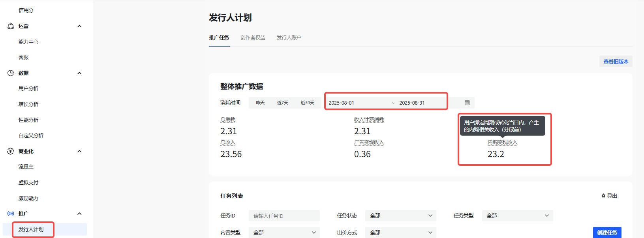Viewport: 644px width, 238px height.
Task: Expand the 内容类型 dropdown
Action: pyautogui.click(x=284, y=232)
